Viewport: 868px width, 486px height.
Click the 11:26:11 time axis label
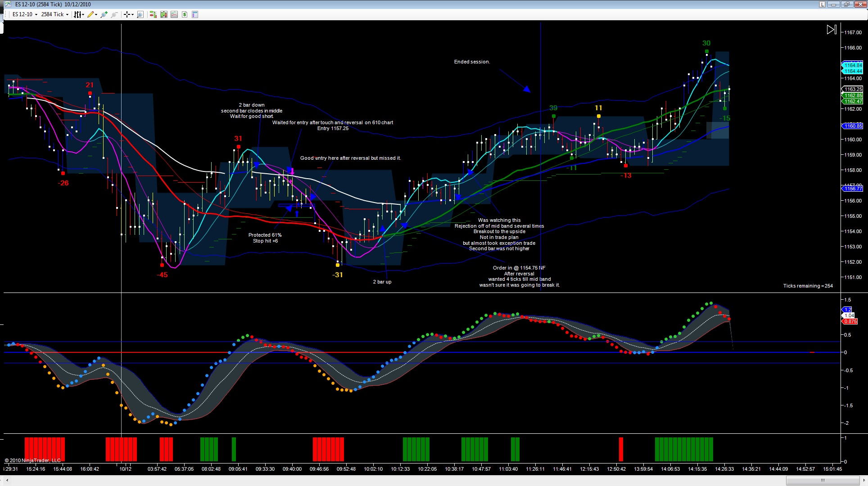tap(535, 469)
